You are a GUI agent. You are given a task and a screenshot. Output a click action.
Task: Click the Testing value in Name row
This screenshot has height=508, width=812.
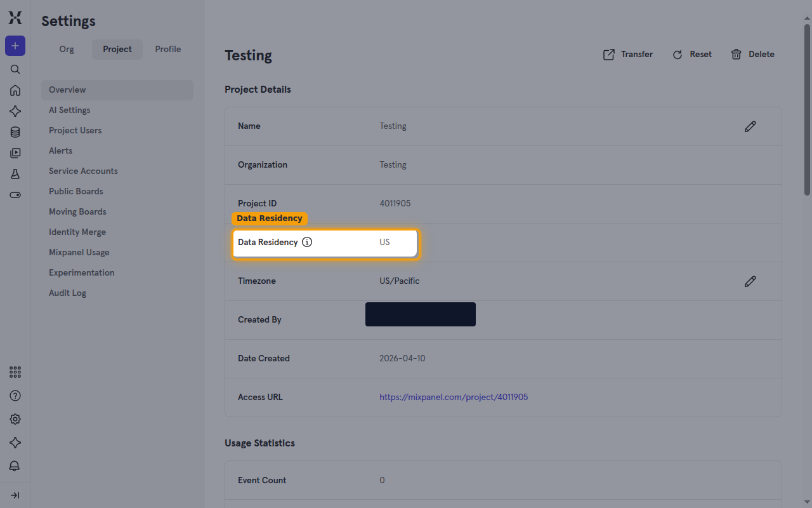[x=393, y=126]
